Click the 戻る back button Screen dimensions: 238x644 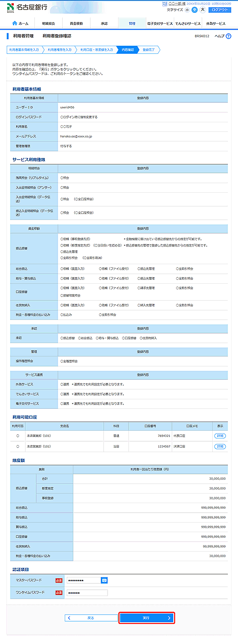[x=90, y=618]
